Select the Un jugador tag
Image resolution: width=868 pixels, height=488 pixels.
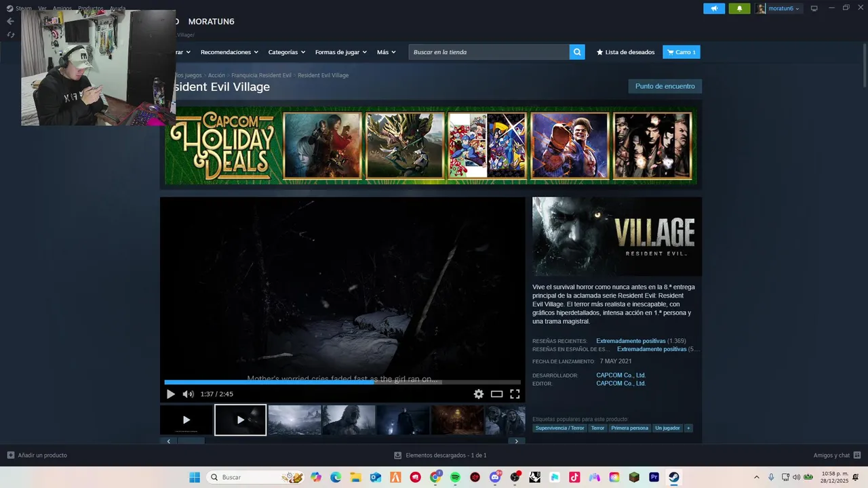(x=667, y=428)
